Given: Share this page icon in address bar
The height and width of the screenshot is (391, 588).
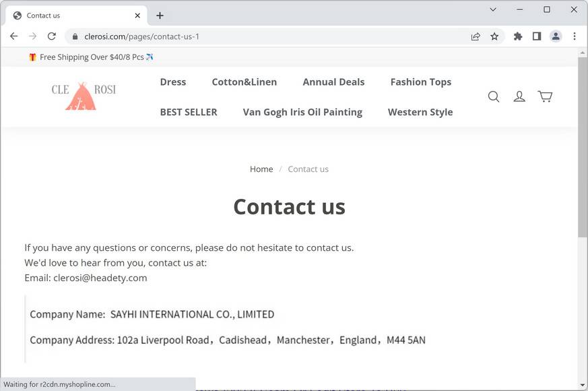Looking at the screenshot, I should pyautogui.click(x=476, y=36).
